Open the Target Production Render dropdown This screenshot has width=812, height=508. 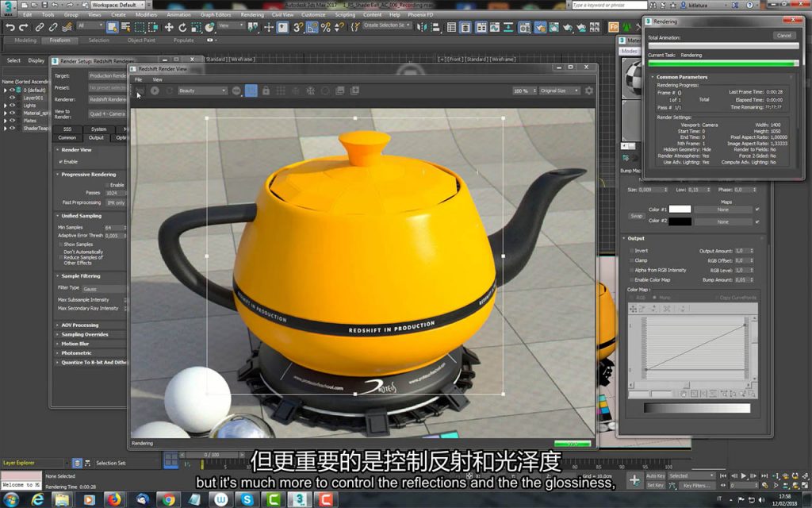pyautogui.click(x=107, y=75)
